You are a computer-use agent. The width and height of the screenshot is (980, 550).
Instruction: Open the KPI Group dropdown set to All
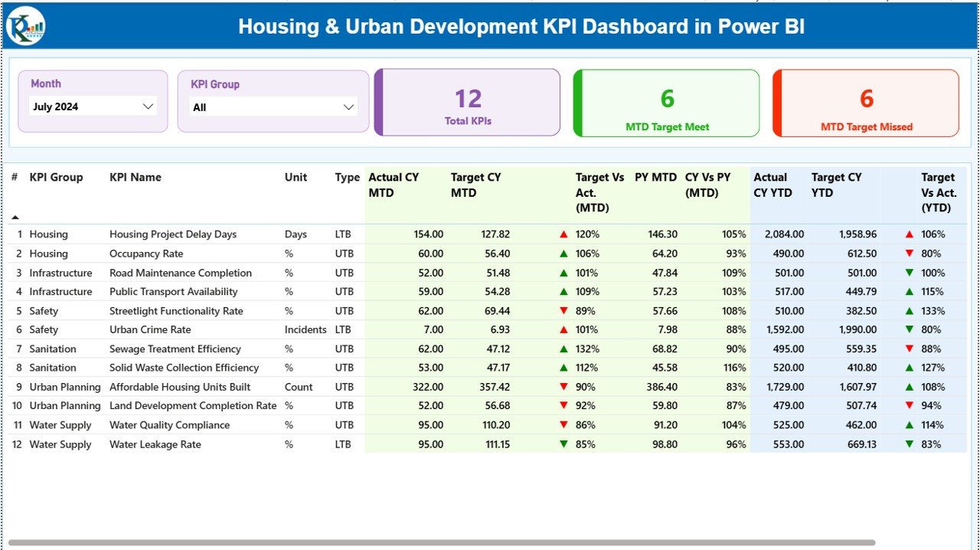[273, 106]
